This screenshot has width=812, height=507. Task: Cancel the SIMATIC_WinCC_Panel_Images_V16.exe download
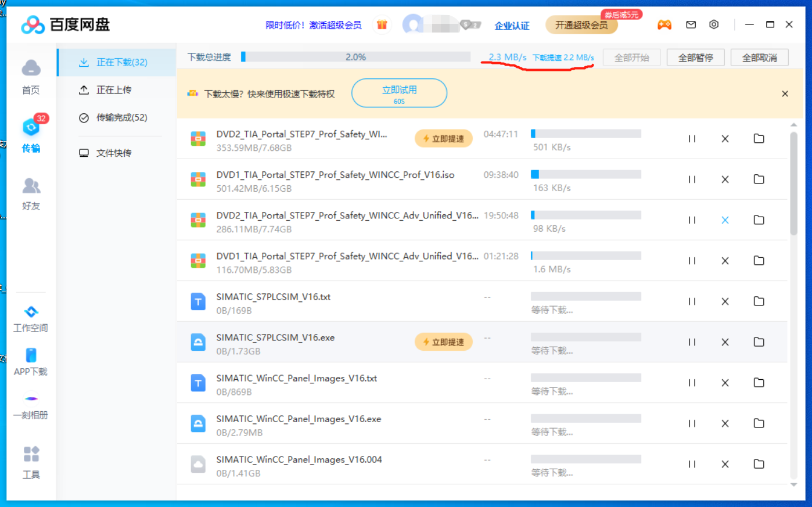click(x=725, y=423)
